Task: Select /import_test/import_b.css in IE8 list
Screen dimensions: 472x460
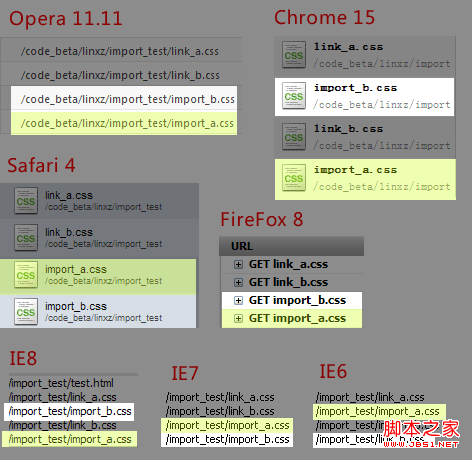Action: (69, 412)
